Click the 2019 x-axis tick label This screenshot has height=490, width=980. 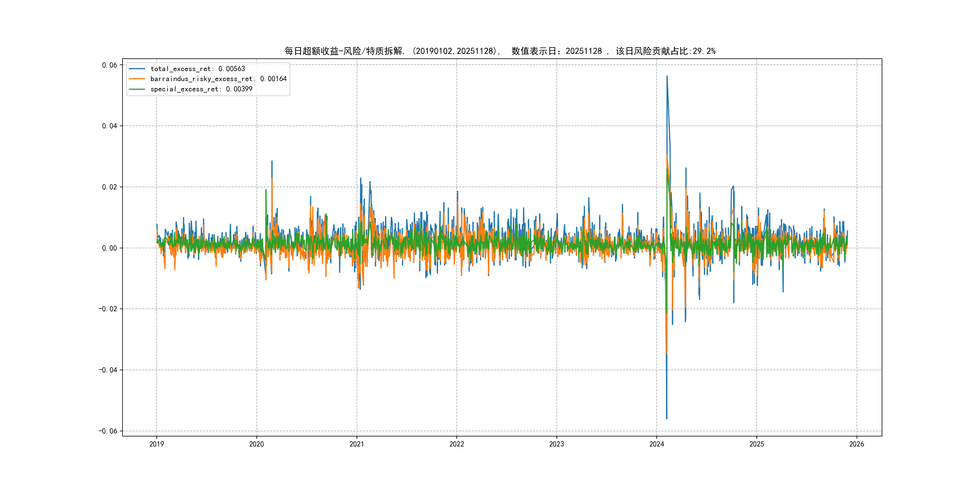click(156, 444)
